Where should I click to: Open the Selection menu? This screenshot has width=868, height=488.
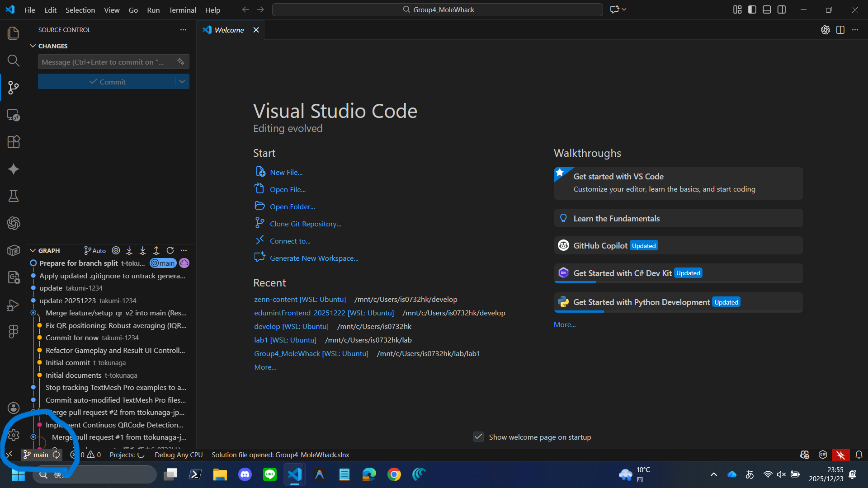pyautogui.click(x=80, y=10)
